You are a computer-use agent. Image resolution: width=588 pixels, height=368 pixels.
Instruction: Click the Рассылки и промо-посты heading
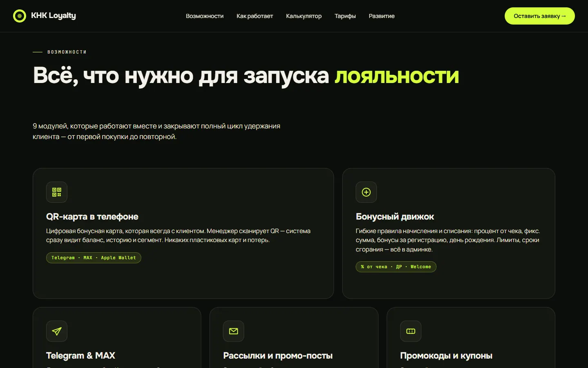278,356
